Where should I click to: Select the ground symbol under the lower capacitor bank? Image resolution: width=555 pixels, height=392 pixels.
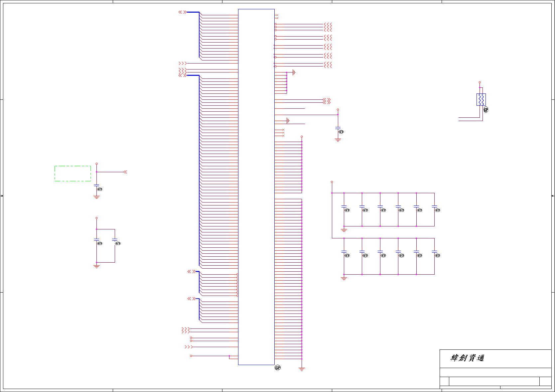pyautogui.click(x=344, y=278)
